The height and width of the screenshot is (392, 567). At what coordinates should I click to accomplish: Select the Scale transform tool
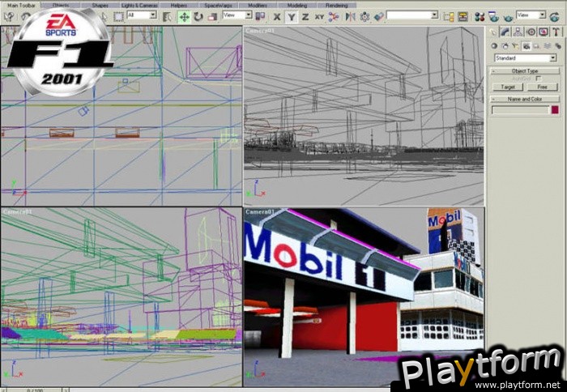(x=212, y=17)
